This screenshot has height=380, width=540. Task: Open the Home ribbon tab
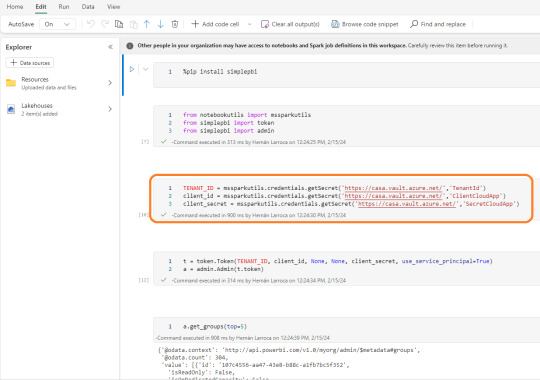pyautogui.click(x=15, y=7)
